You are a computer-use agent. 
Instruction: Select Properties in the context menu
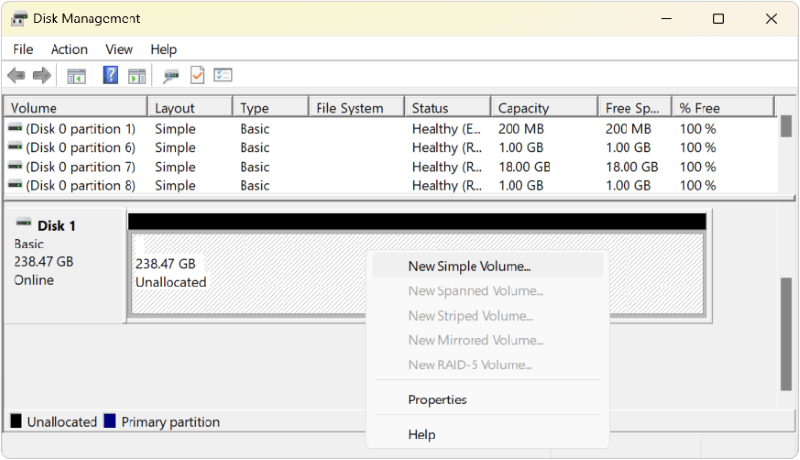point(437,400)
